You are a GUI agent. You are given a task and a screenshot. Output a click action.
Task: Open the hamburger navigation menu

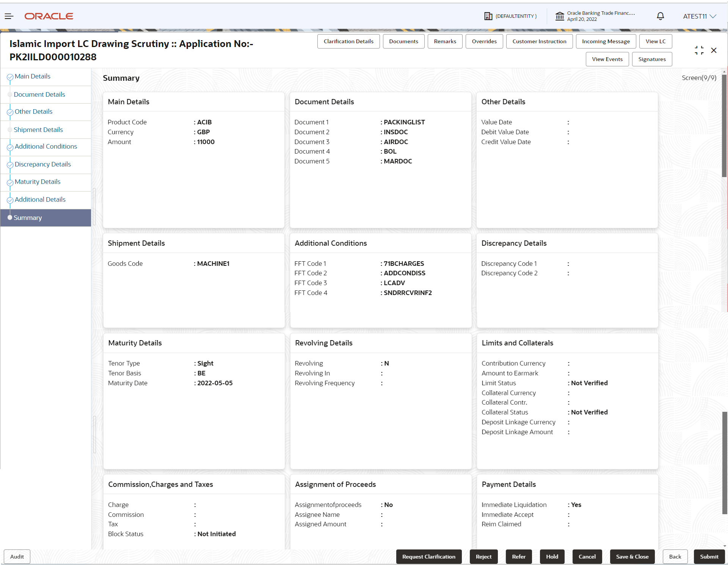tap(9, 16)
